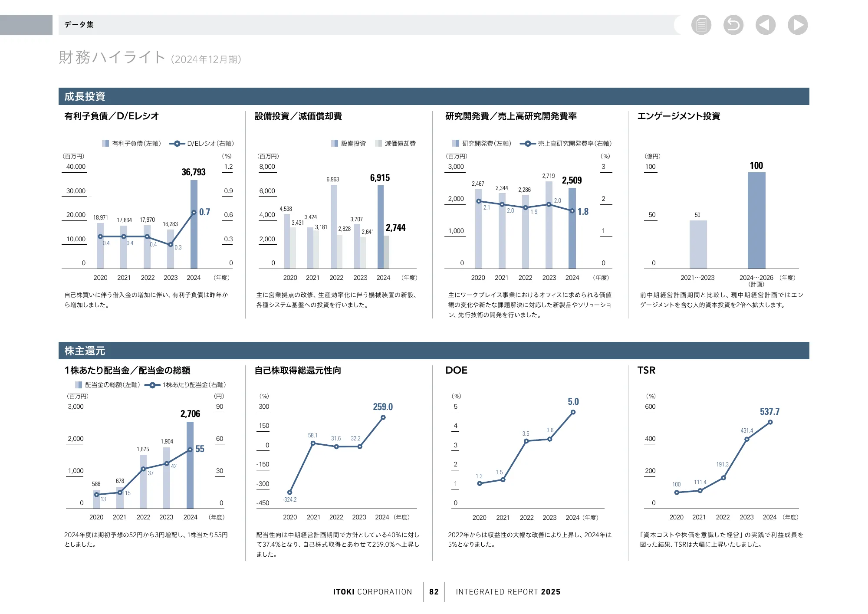Click the return/undo arrow icon

(733, 25)
